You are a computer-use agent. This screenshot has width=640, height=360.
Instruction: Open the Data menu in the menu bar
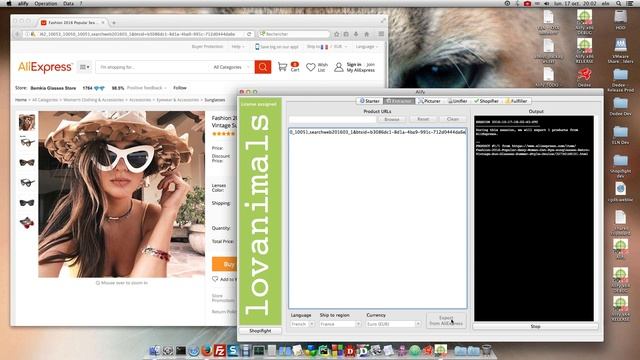click(x=69, y=3)
